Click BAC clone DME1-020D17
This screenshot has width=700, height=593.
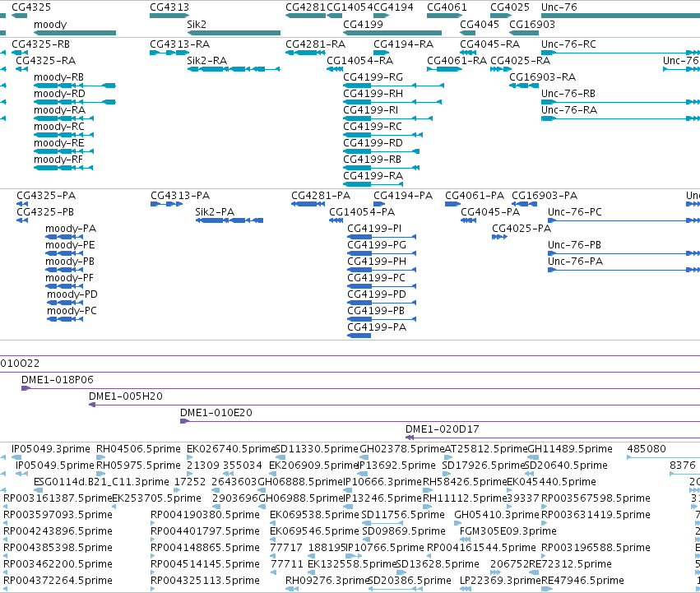click(x=553, y=438)
